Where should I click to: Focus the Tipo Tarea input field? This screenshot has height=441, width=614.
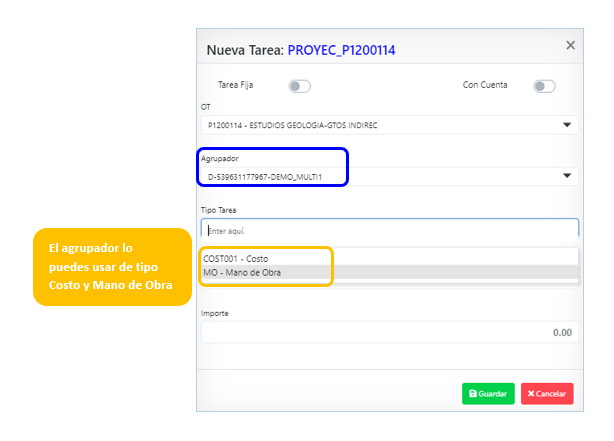[390, 231]
